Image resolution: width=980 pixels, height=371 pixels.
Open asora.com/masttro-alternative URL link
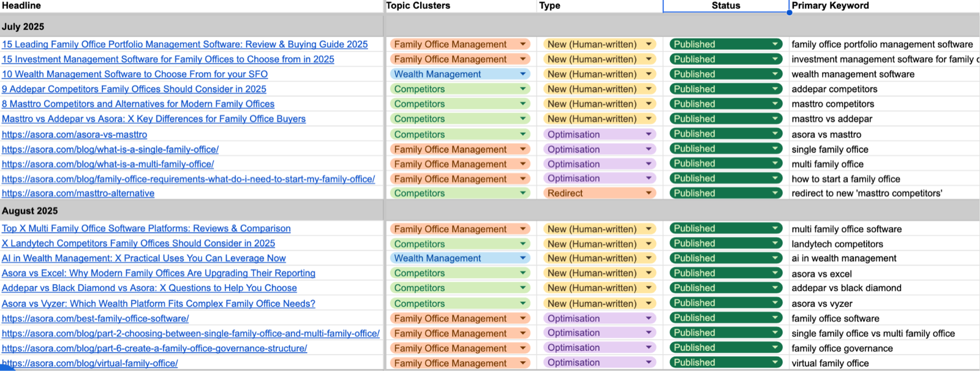(x=78, y=193)
